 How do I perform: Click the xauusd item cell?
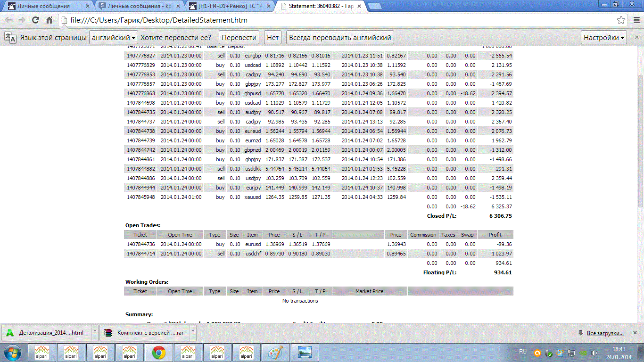coord(253,197)
